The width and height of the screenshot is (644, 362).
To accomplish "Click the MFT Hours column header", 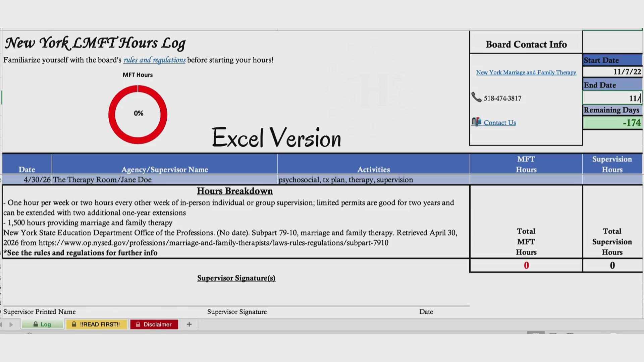I will point(526,164).
